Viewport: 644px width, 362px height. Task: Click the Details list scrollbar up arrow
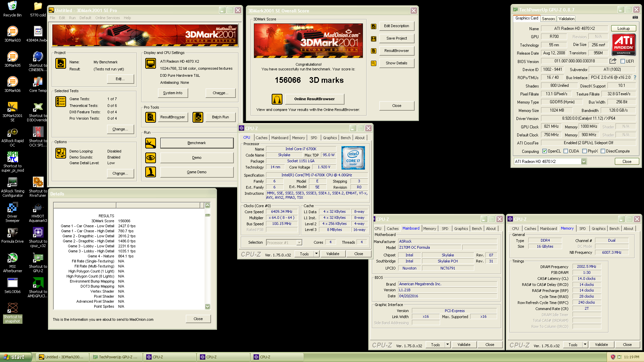207,205
